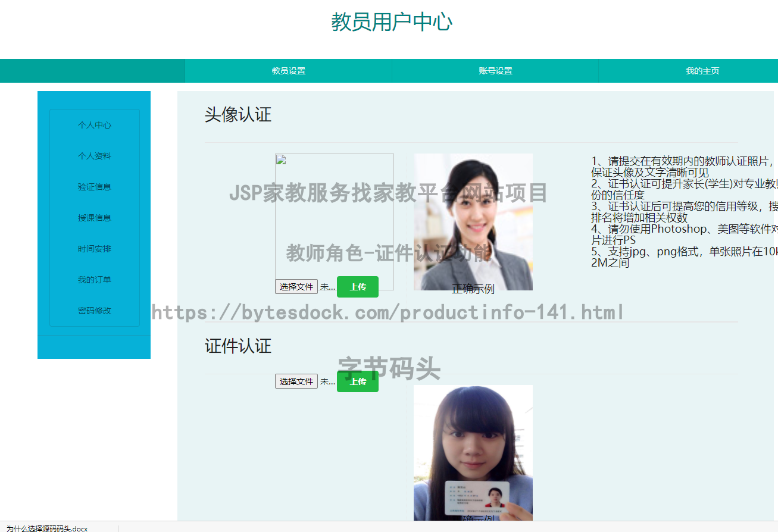Screen dimensions: 778x532
Task: Choose file for 头像认证 upload
Action: pos(296,287)
